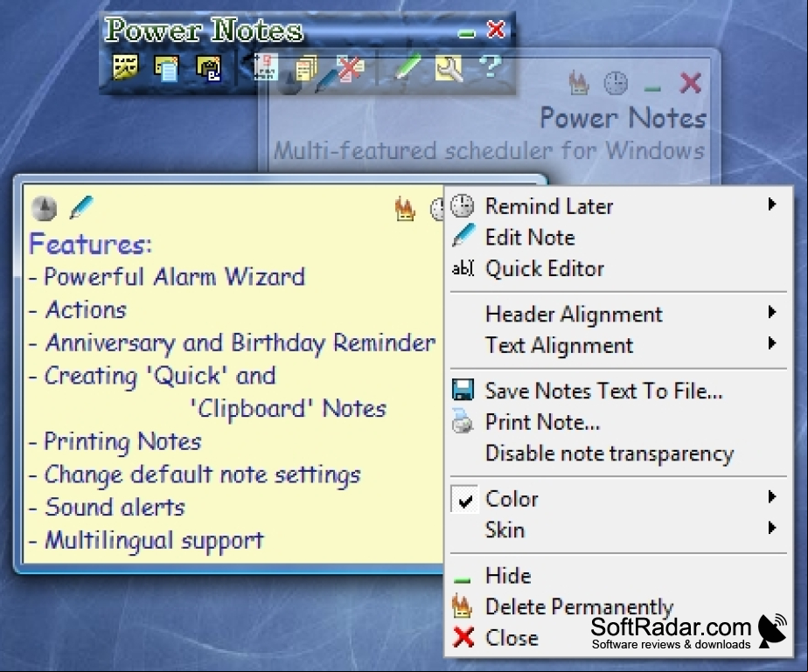The image size is (808, 672).
Task: Choose Edit Note from context menu
Action: point(618,238)
